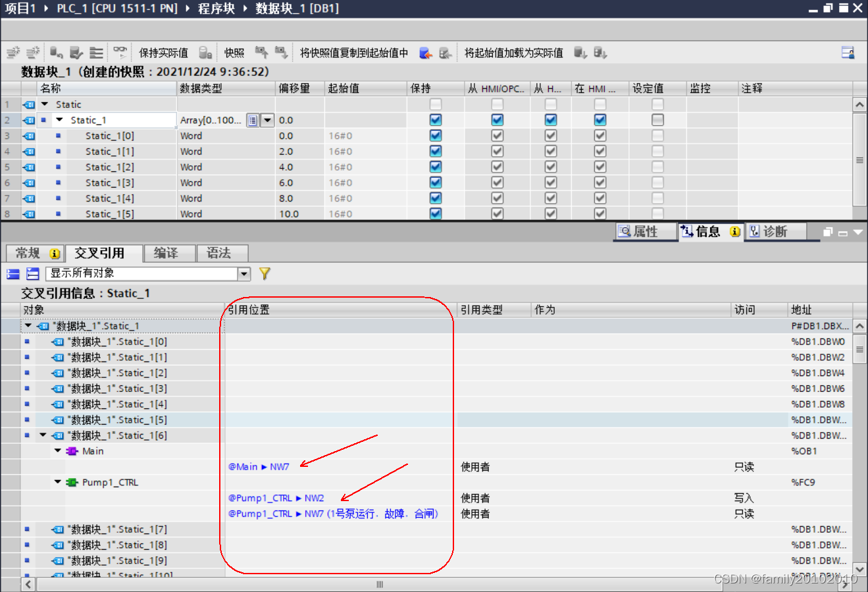868x592 pixels.
Task: Click the array element list icon beside Array[0..100
Action: coord(253,120)
